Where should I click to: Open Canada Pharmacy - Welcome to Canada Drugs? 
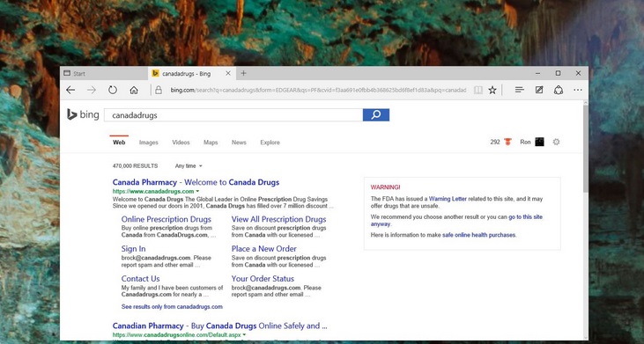(196, 182)
